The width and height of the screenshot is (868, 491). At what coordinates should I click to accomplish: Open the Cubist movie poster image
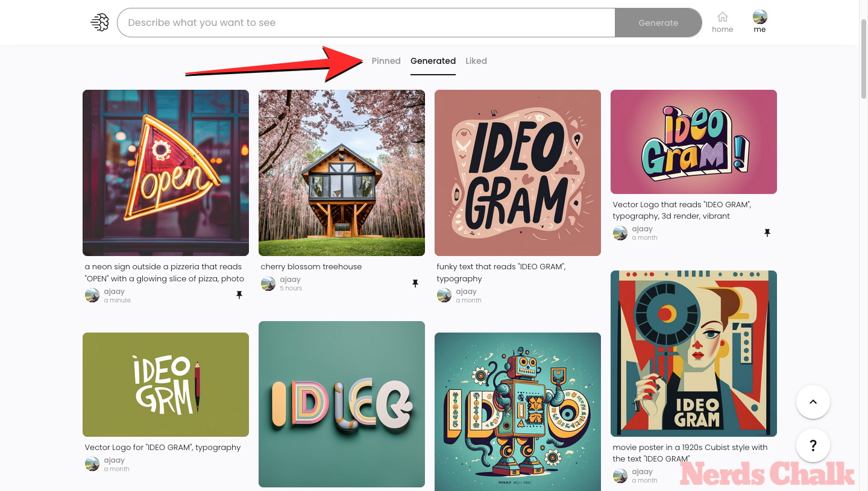point(694,354)
